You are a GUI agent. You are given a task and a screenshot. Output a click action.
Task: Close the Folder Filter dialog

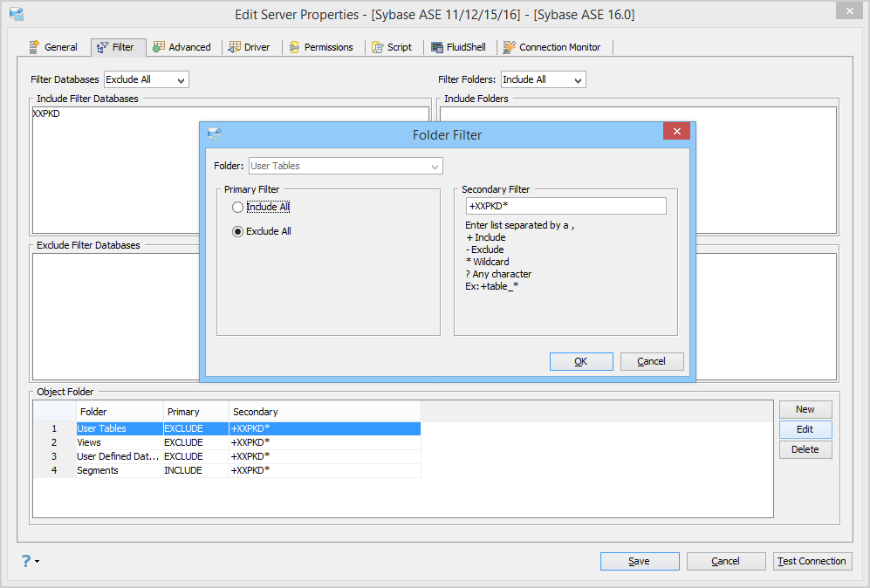(x=676, y=131)
